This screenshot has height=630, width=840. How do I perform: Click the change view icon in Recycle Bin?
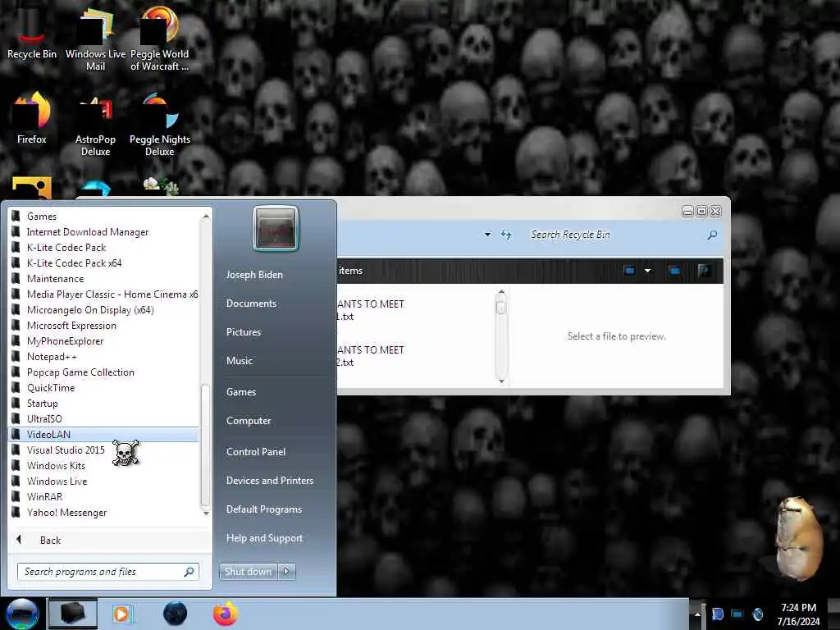pyautogui.click(x=629, y=271)
